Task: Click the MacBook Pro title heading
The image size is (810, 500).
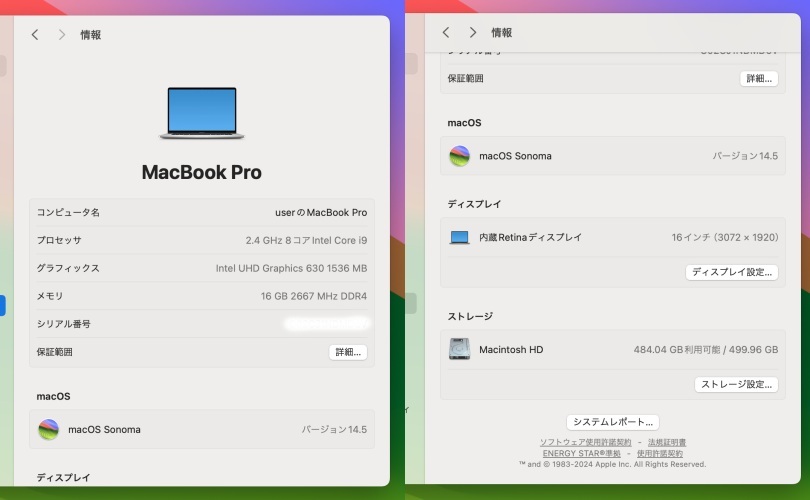Action: (201, 172)
